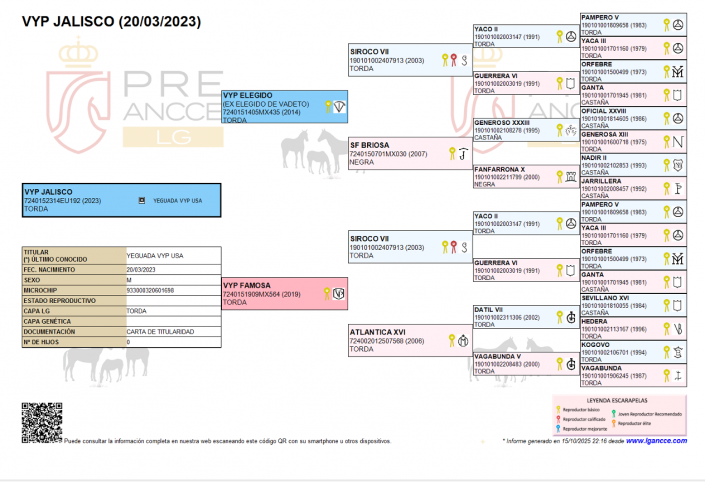Click the brand mark next to SF BRIOSA
Image resolution: width=705 pixels, height=482 pixels.
(x=462, y=153)
